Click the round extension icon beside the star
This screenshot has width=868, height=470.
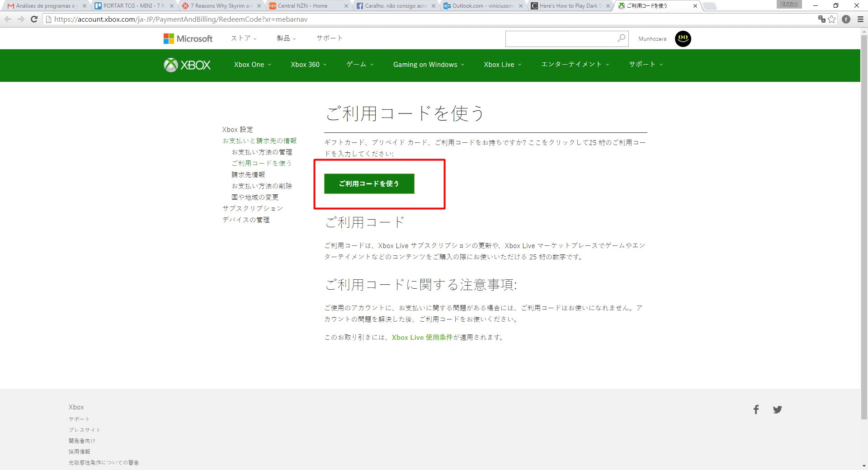[846, 19]
